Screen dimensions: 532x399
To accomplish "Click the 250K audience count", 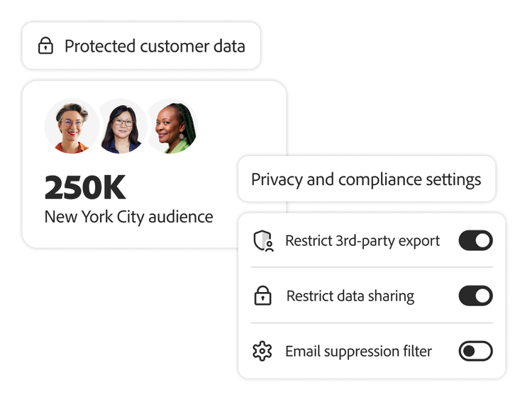I will click(85, 188).
